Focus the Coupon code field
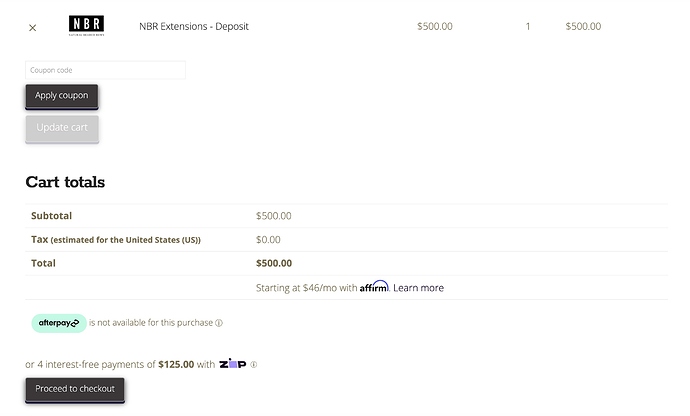Screen dimensions: 690x416 (105, 70)
